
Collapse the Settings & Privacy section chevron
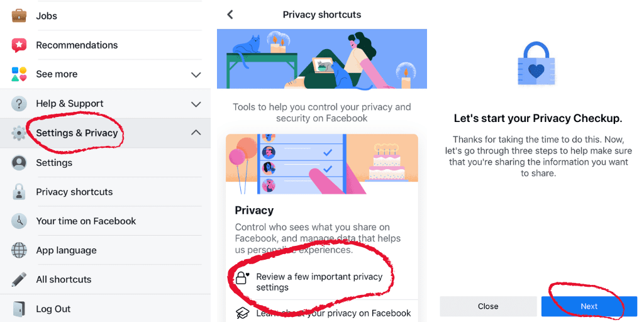[x=196, y=133]
